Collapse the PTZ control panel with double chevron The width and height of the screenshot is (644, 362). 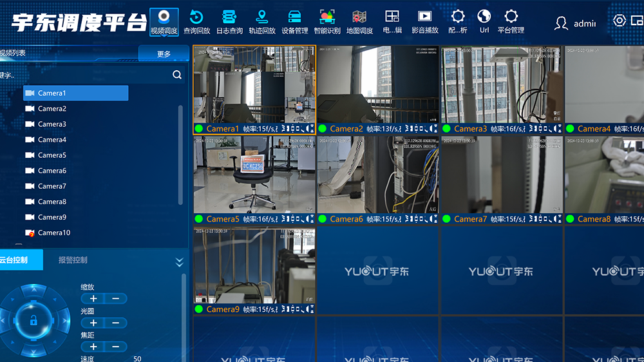point(179,262)
